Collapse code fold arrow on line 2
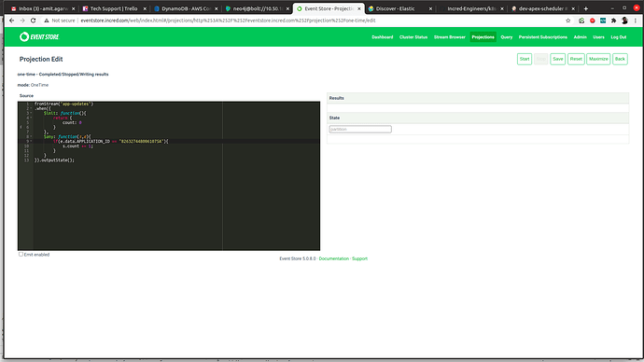 (x=31, y=109)
